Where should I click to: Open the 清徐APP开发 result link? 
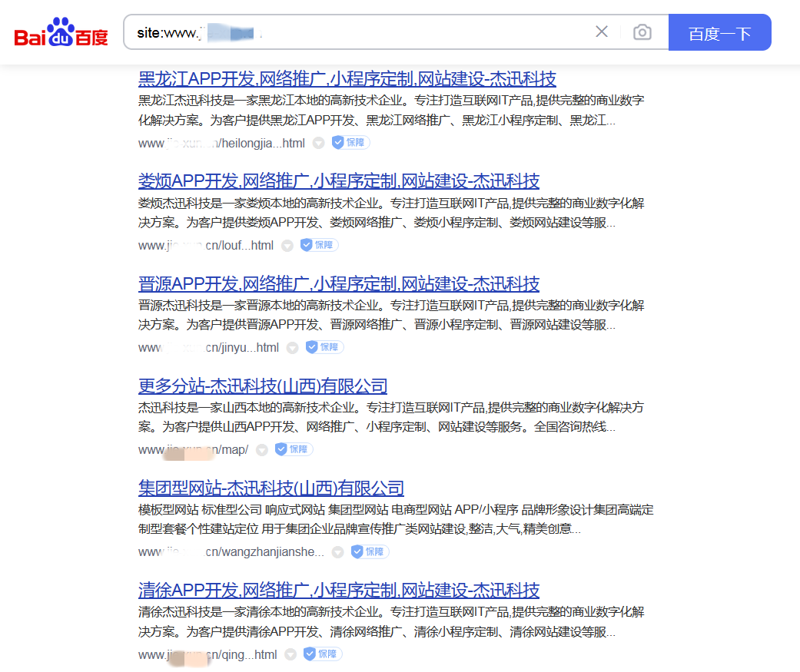(338, 591)
